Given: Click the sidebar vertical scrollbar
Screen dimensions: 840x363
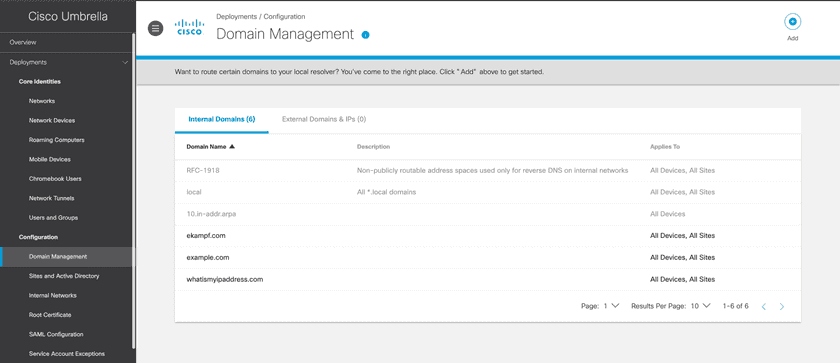Looking at the screenshot, I should click(134, 193).
